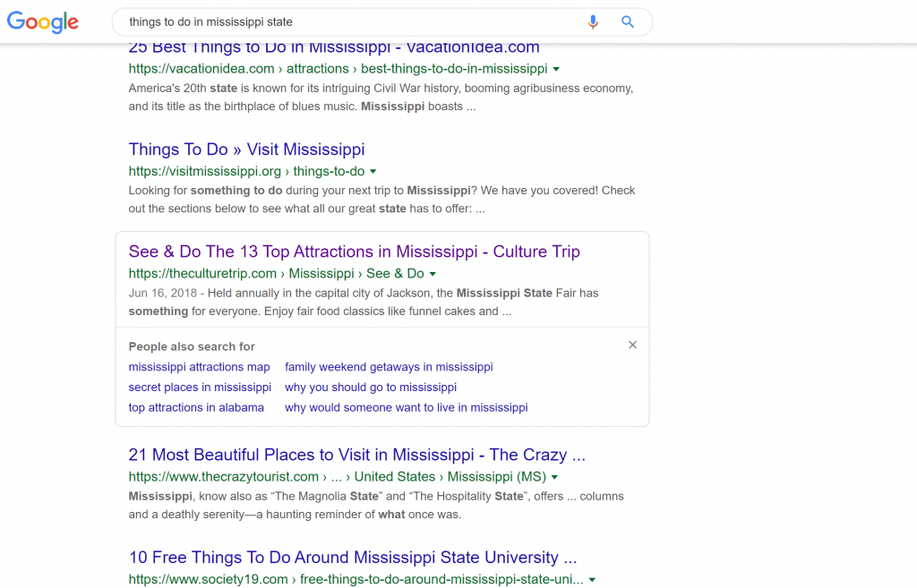This screenshot has height=588, width=917.
Task: Search for top attractions in alabama
Action: [x=196, y=408]
